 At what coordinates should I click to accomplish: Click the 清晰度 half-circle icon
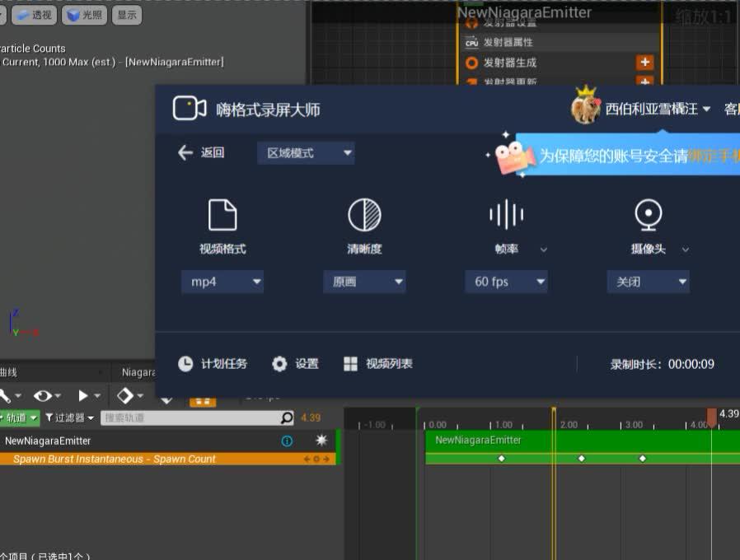(x=364, y=215)
